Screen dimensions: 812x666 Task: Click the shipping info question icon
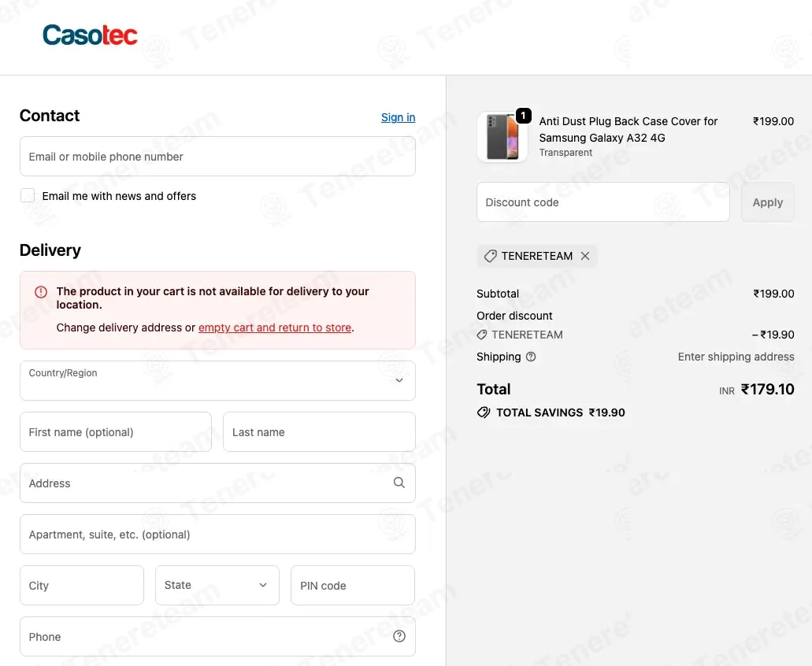(x=531, y=357)
